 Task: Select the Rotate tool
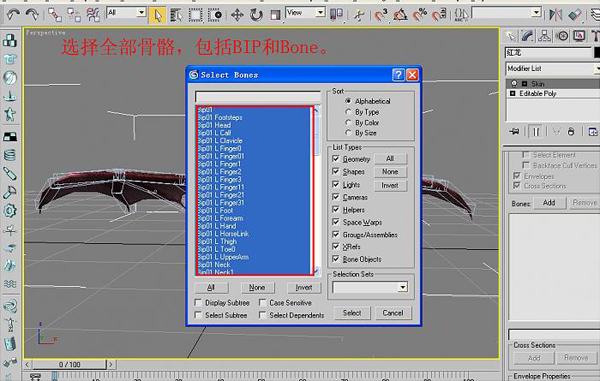tap(256, 15)
